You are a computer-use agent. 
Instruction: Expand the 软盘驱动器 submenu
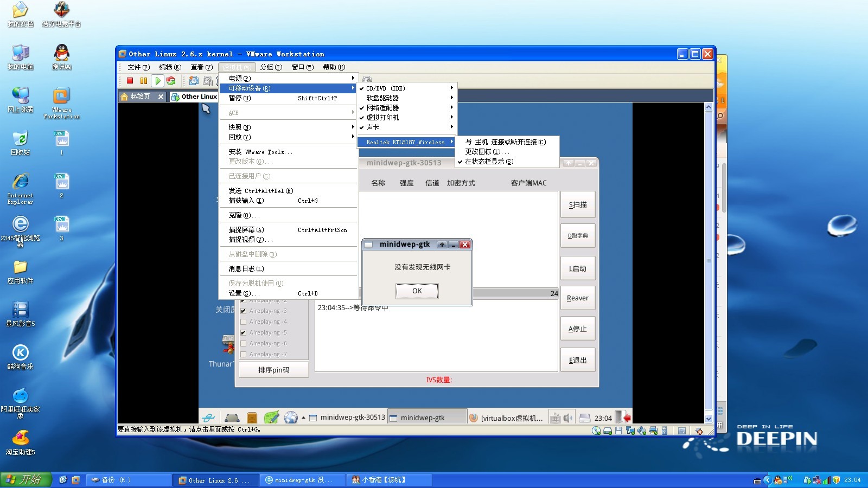(x=406, y=98)
